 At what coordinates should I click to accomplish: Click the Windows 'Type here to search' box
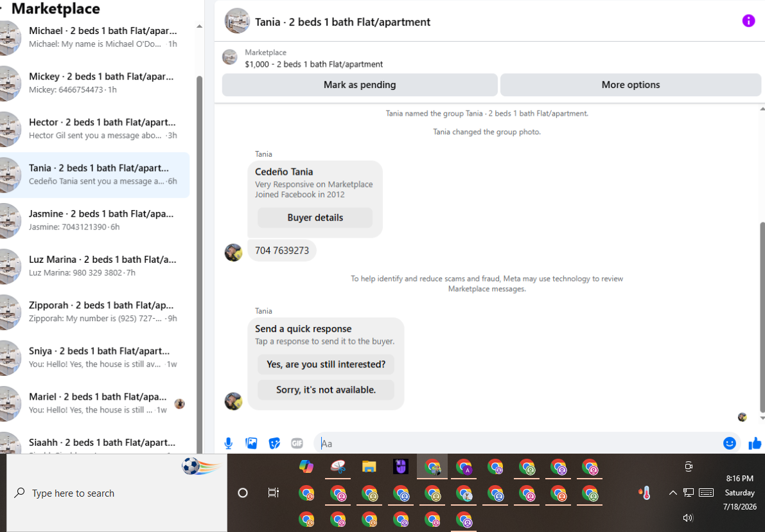(x=117, y=493)
